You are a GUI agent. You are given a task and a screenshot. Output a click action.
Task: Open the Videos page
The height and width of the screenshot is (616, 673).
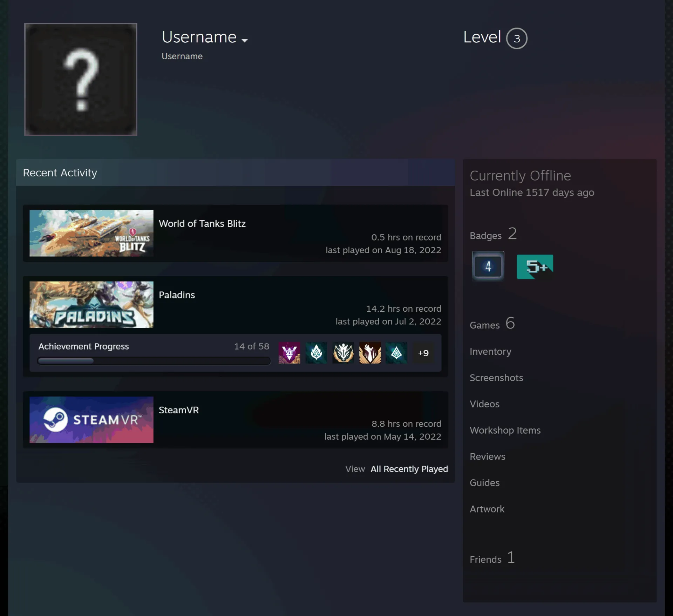pos(484,404)
